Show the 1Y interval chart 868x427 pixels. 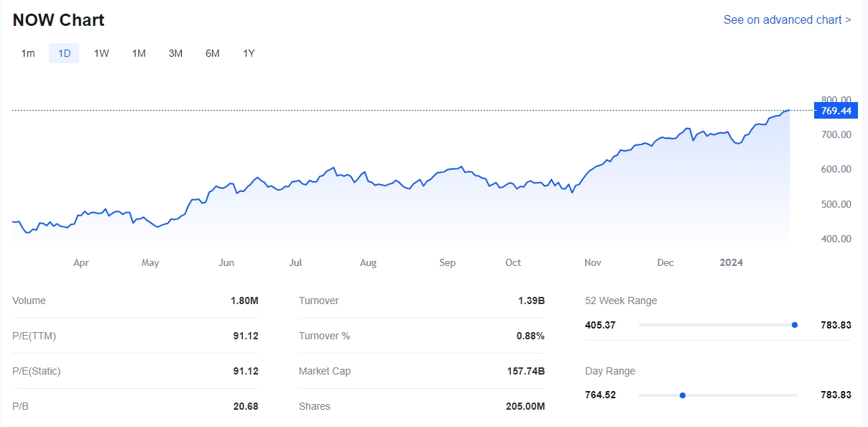point(249,53)
